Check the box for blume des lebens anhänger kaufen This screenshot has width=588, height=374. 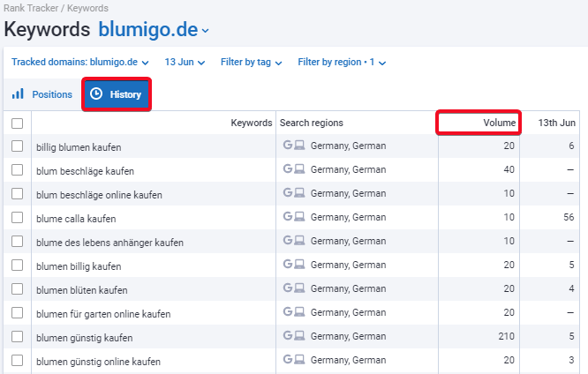point(17,242)
